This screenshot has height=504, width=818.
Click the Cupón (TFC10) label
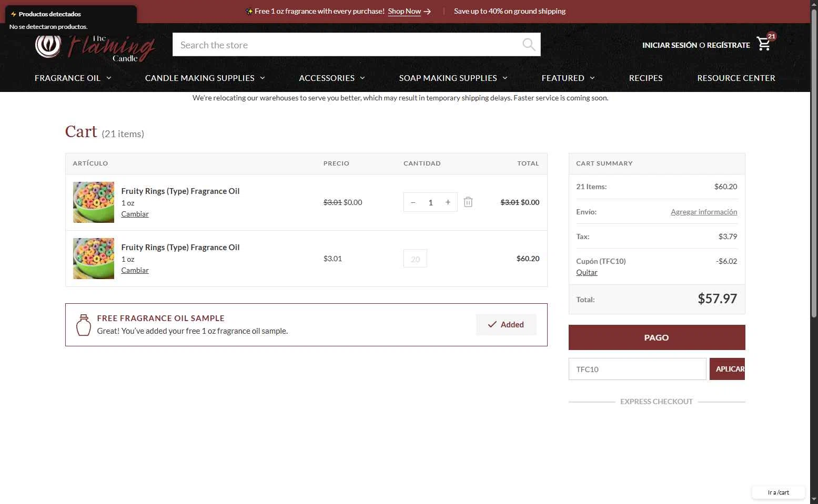[601, 261]
